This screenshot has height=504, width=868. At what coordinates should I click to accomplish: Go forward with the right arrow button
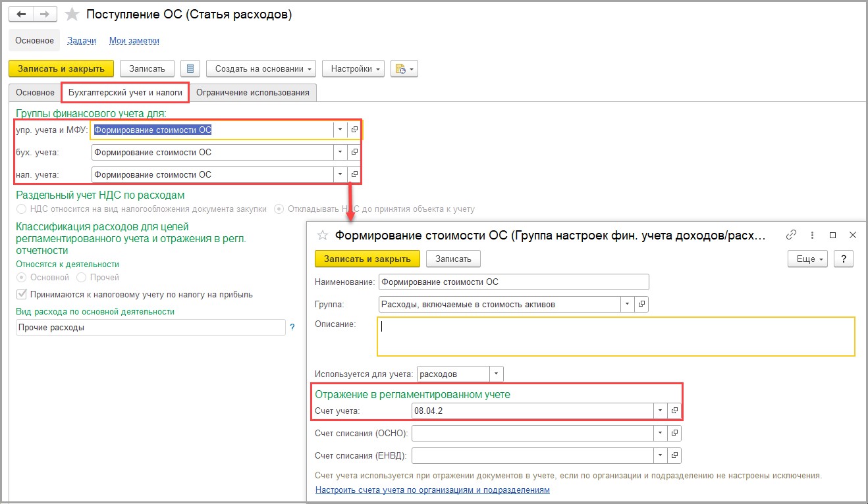pos(44,14)
